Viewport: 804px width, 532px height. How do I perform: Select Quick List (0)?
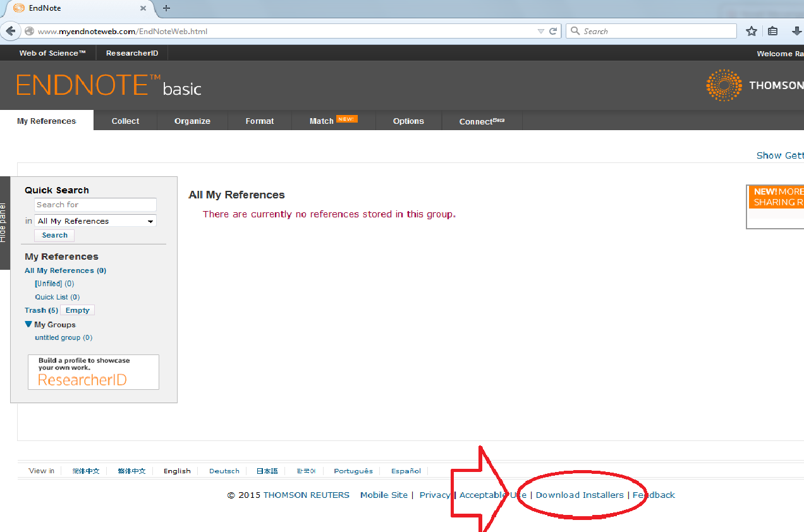[x=57, y=297]
